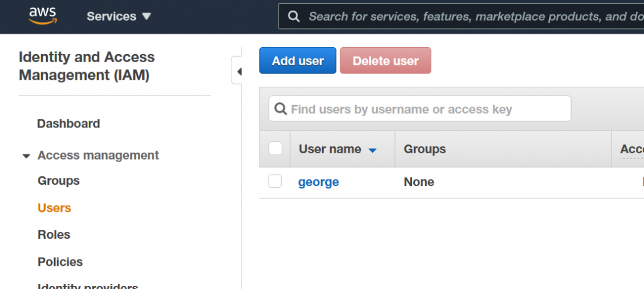Screen dimensions: 644x289
Task: Open the george user link
Action: tap(319, 182)
